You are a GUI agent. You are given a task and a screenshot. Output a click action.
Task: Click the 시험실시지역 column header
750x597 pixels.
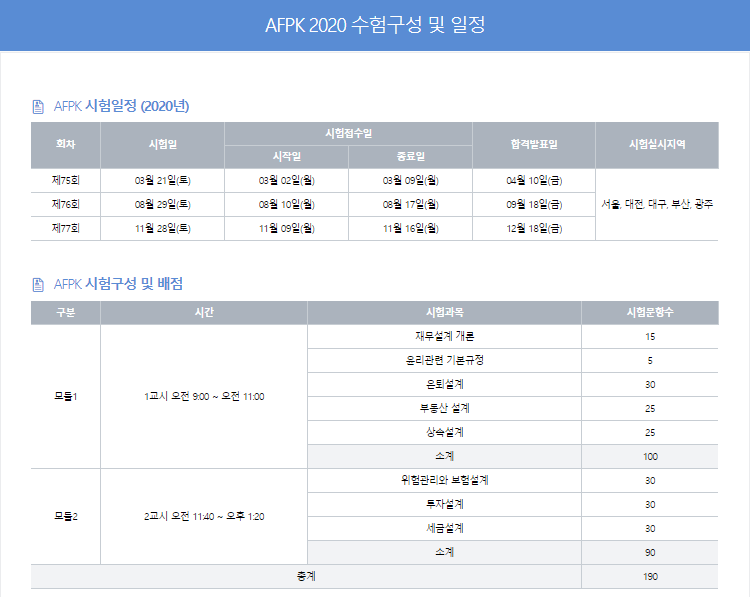point(657,144)
